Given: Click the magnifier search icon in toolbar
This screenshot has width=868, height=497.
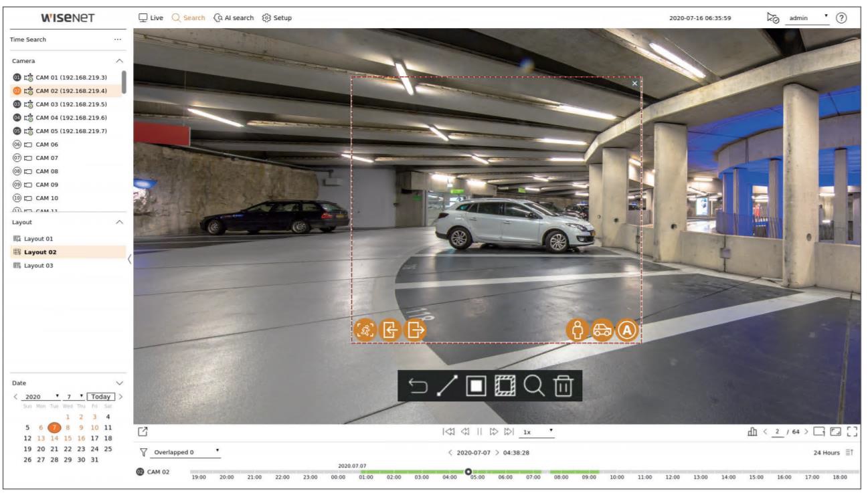Looking at the screenshot, I should click(x=535, y=386).
